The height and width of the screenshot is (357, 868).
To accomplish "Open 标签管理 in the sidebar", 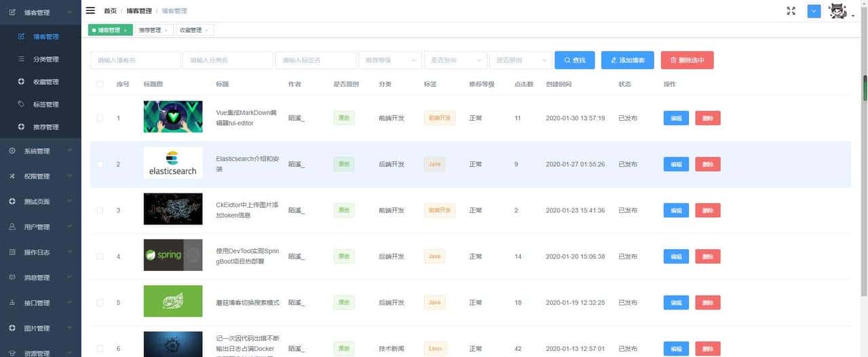I will pos(41,105).
